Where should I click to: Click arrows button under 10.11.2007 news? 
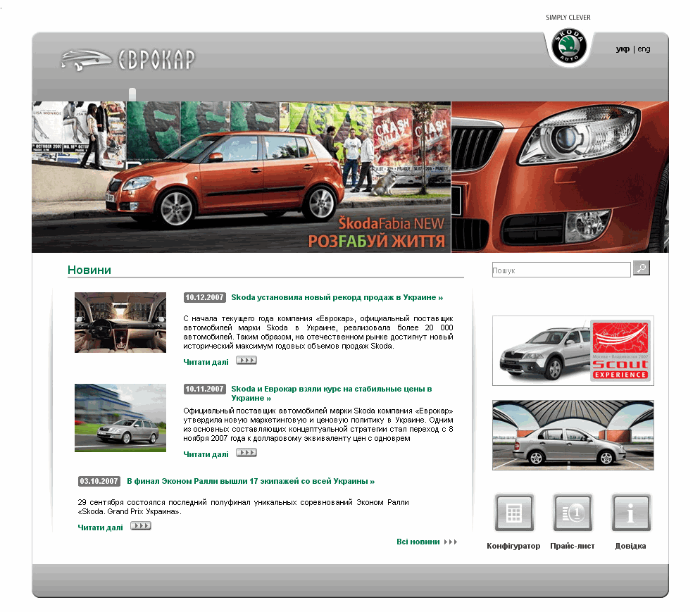point(246,453)
